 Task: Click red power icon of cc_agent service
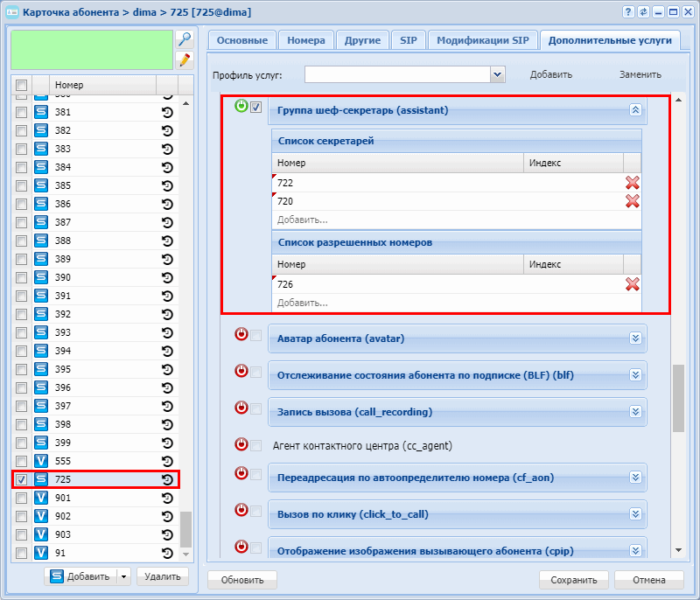pyautogui.click(x=241, y=444)
